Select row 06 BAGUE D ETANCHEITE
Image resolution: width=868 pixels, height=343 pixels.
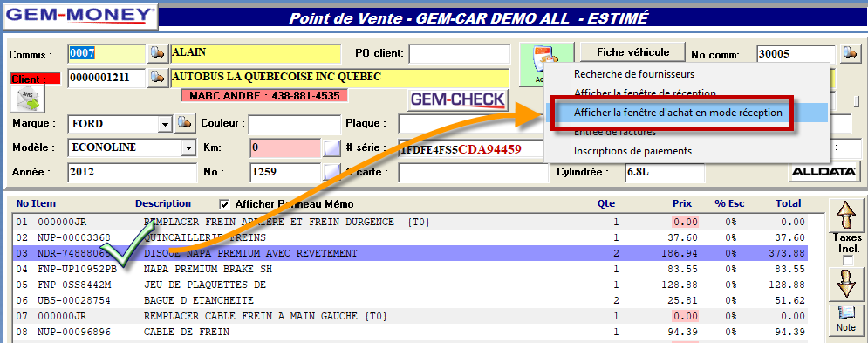click(410, 301)
